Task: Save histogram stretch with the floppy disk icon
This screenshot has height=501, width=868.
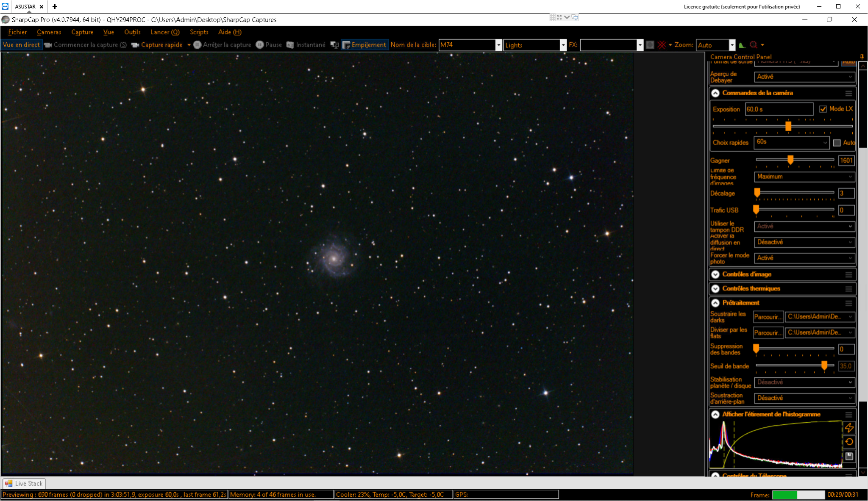Action: coord(849,456)
